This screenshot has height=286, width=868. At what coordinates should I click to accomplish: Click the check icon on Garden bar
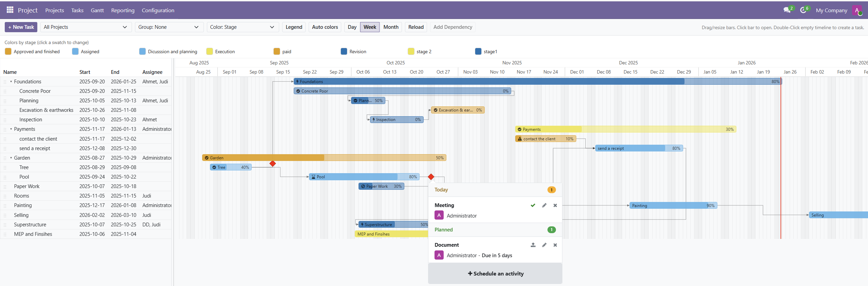(207, 158)
